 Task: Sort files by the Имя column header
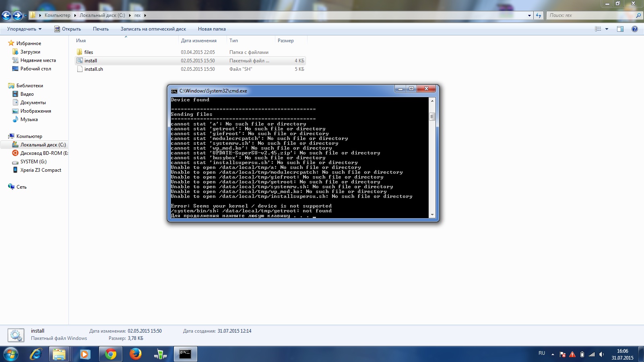81,41
